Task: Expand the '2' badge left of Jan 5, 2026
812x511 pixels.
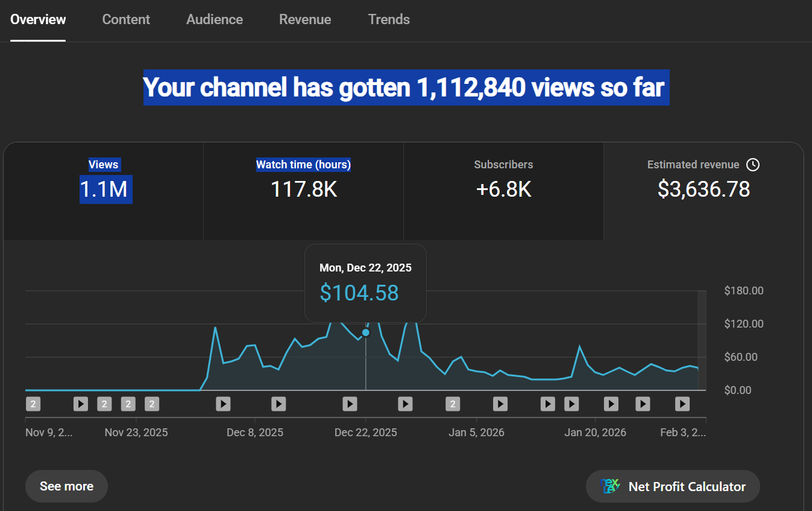Action: pyautogui.click(x=453, y=404)
